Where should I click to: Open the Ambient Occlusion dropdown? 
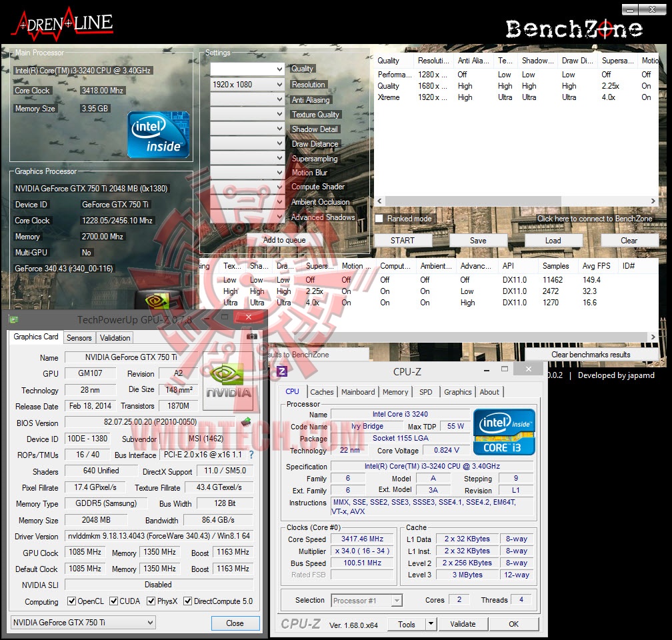point(247,201)
